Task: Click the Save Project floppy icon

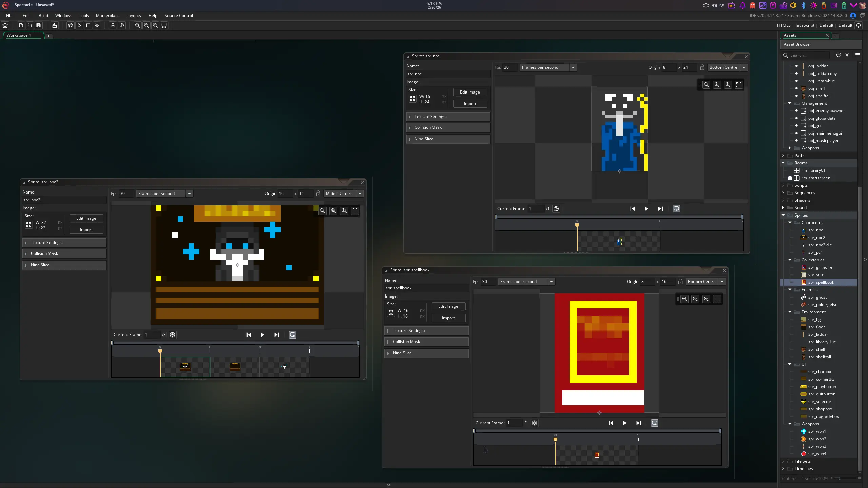Action: coord(39,25)
